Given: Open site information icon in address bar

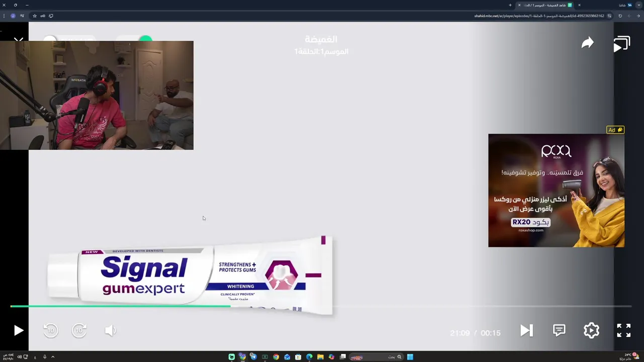Looking at the screenshot, I should (609, 16).
